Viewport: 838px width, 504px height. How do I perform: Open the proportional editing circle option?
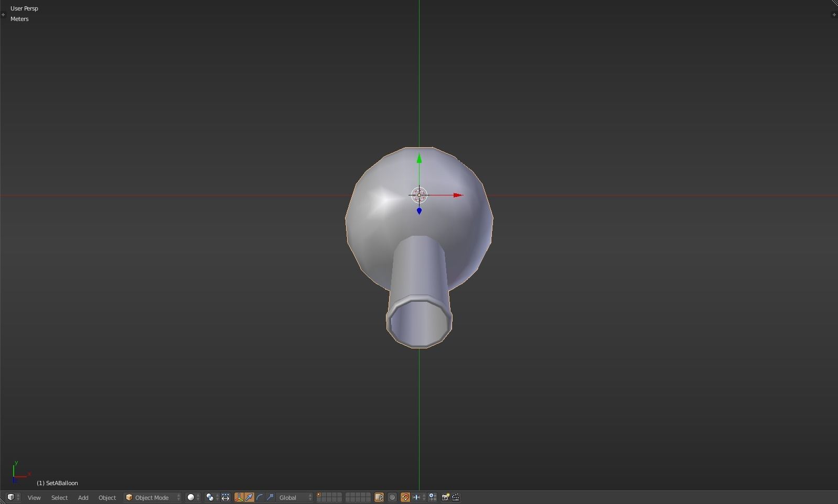[x=392, y=498]
